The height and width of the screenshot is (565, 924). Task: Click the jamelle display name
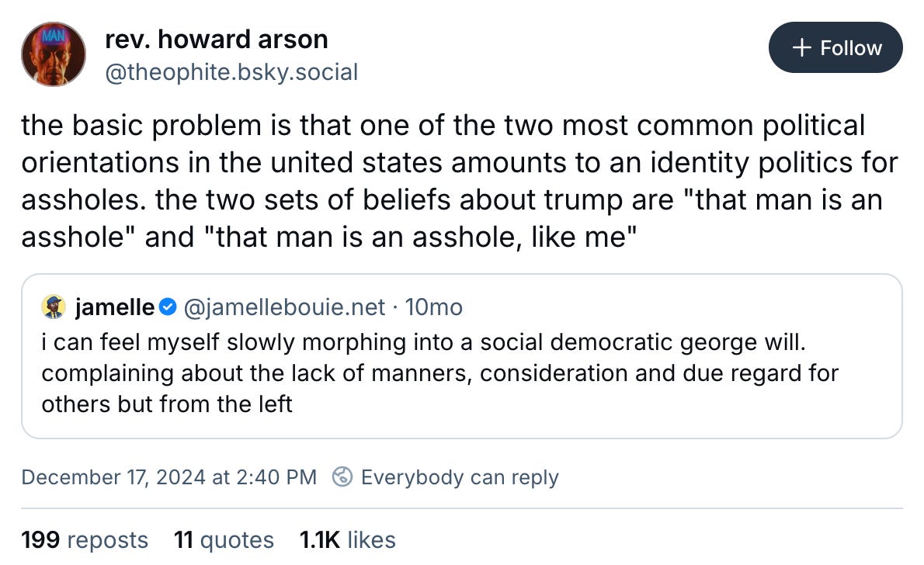click(x=115, y=307)
